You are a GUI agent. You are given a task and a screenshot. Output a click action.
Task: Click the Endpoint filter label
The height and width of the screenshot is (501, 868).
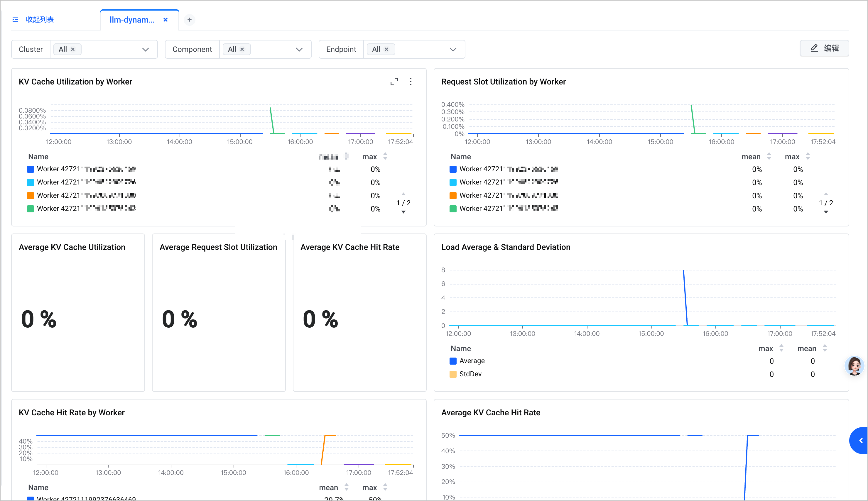341,49
